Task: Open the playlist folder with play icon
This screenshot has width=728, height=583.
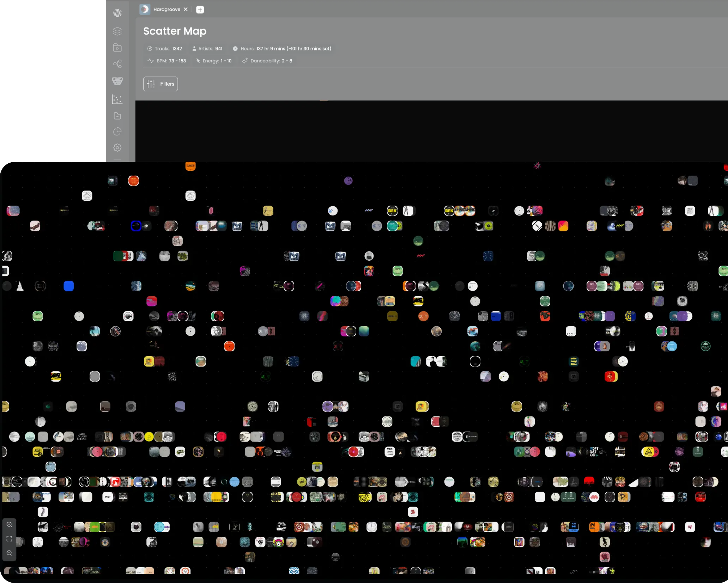Action: [117, 48]
